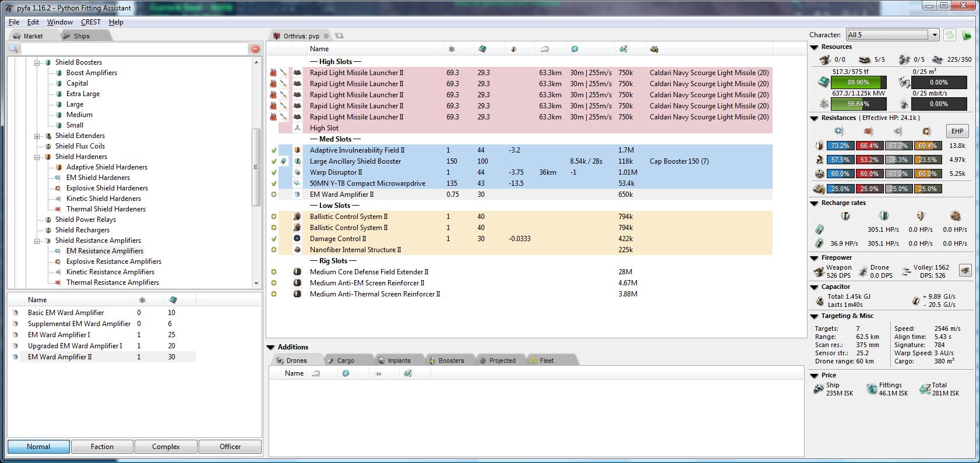
Task: Toggle state of 50MN Y-T8 Compact Microwarpdrive
Action: [x=274, y=183]
